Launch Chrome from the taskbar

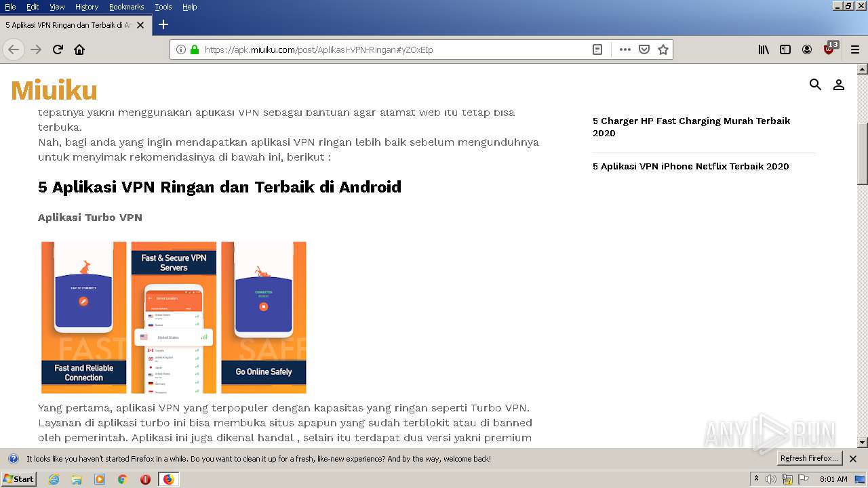click(122, 479)
